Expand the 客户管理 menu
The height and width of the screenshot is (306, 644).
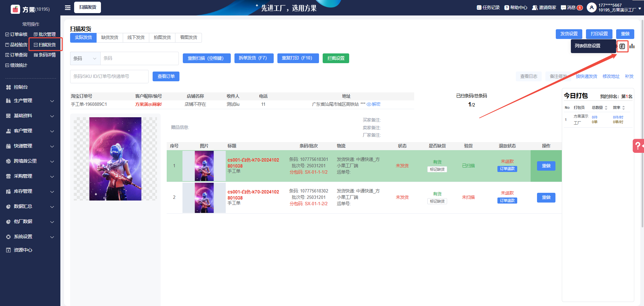(x=30, y=131)
